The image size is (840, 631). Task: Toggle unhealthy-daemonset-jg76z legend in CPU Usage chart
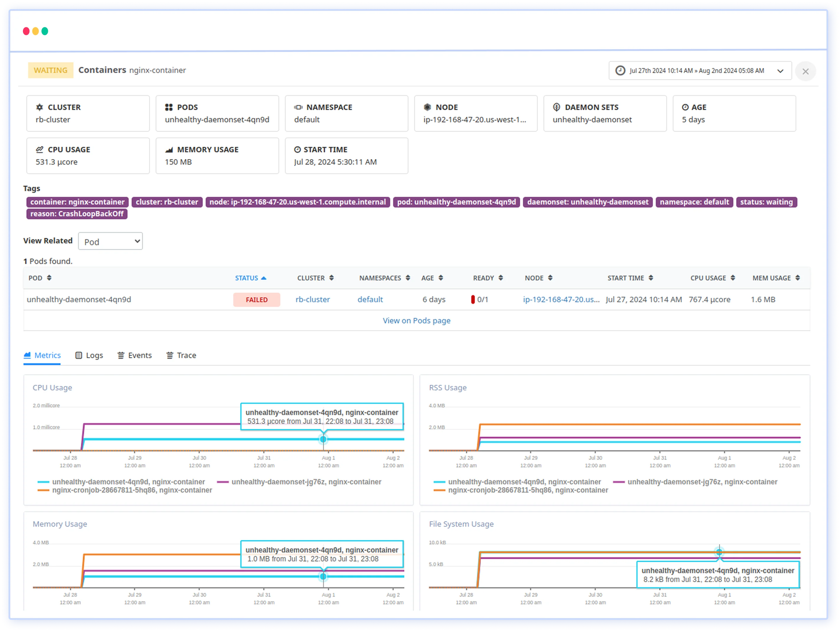coord(299,482)
